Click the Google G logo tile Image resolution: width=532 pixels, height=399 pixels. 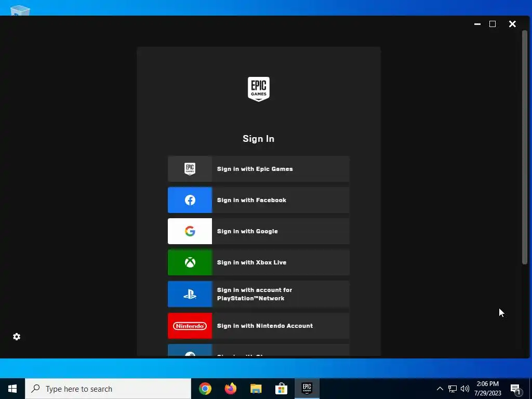pyautogui.click(x=190, y=231)
